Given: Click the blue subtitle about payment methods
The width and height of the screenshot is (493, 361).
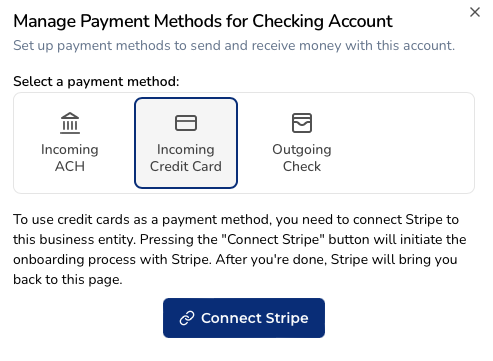Looking at the screenshot, I should pos(234,46).
